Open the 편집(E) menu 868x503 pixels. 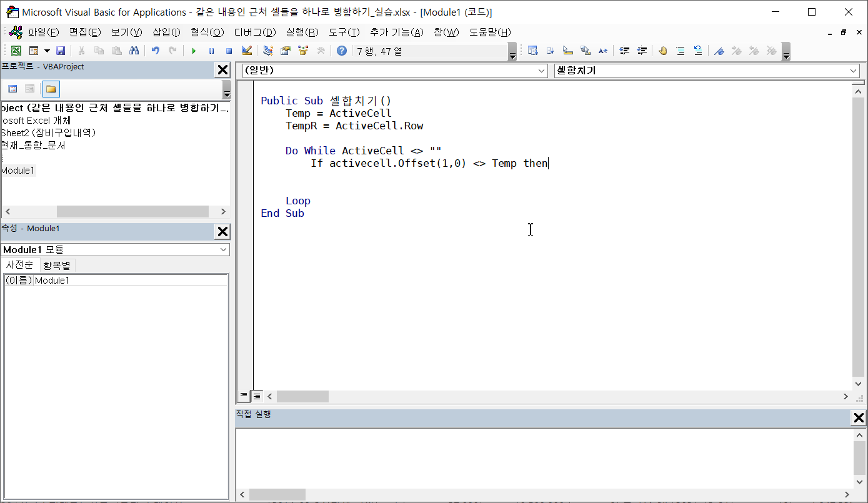[85, 32]
